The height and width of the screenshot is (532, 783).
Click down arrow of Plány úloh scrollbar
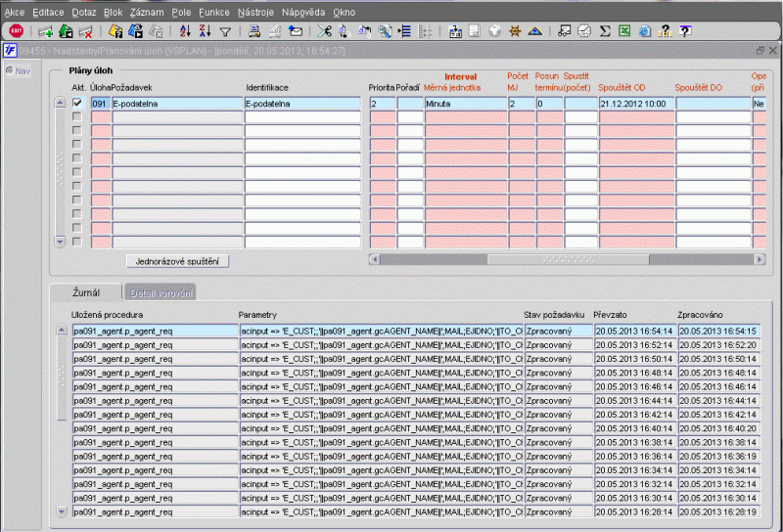coord(60,243)
